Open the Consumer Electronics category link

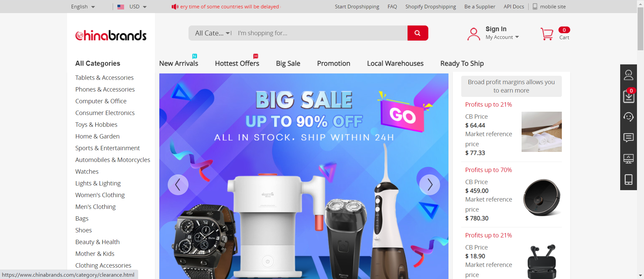pyautogui.click(x=105, y=113)
